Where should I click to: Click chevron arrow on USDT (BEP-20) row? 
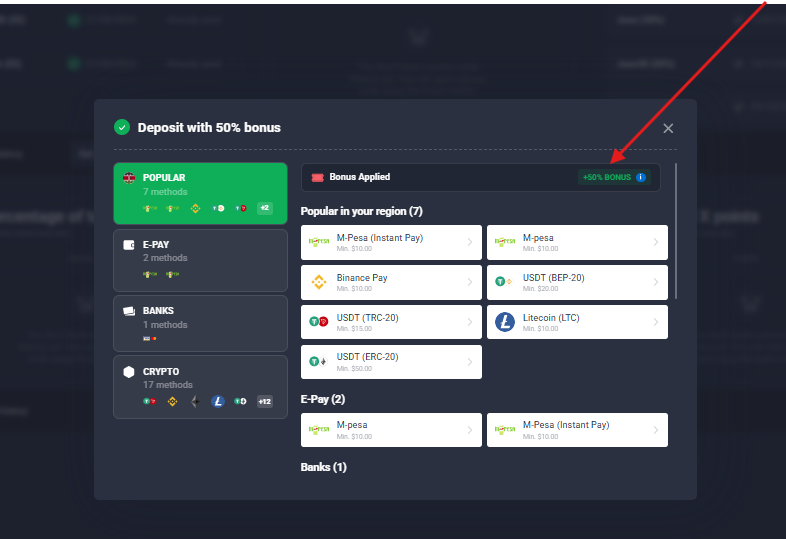[x=656, y=282]
